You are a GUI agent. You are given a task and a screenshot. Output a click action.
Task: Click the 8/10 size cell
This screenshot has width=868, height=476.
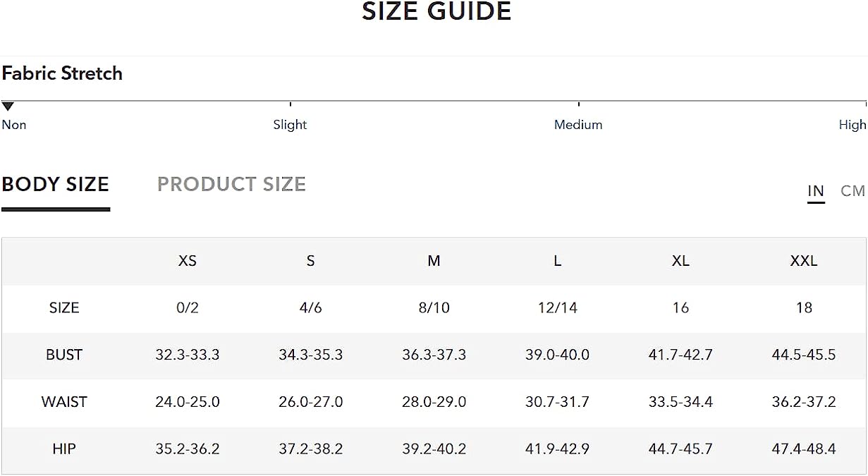434,308
